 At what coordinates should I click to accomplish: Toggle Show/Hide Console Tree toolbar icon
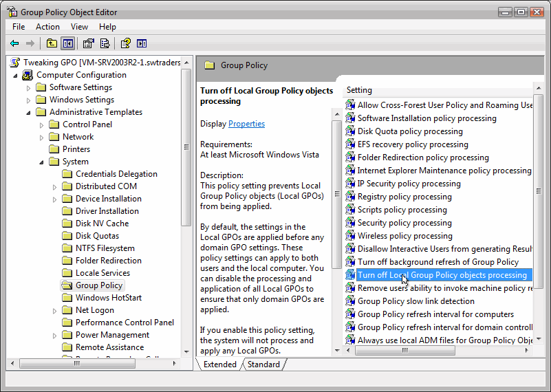tap(68, 43)
